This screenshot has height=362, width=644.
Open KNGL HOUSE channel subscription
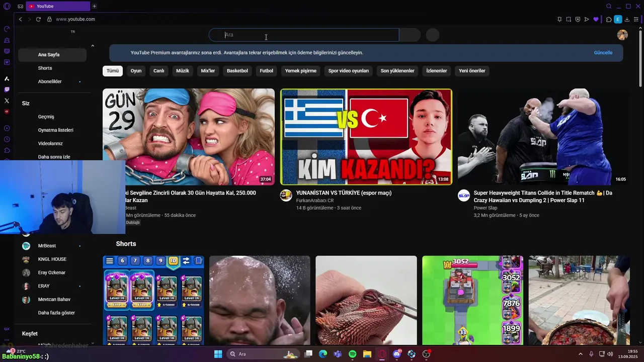click(52, 259)
